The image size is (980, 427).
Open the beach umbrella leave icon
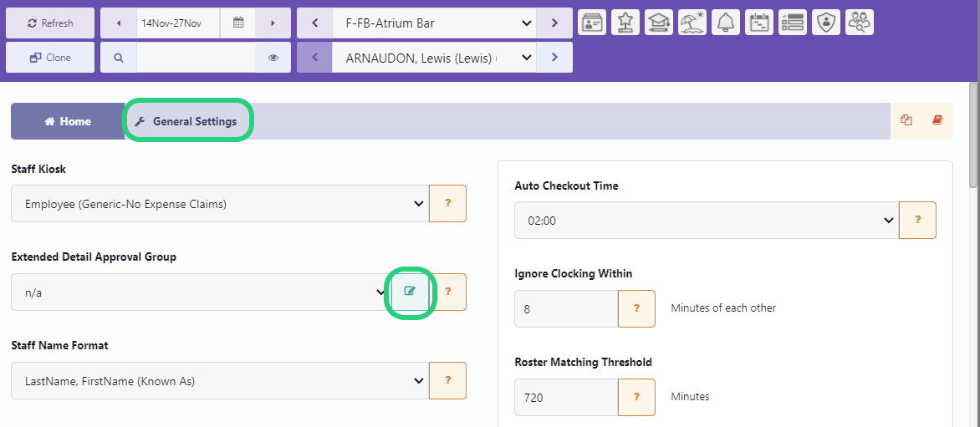692,23
